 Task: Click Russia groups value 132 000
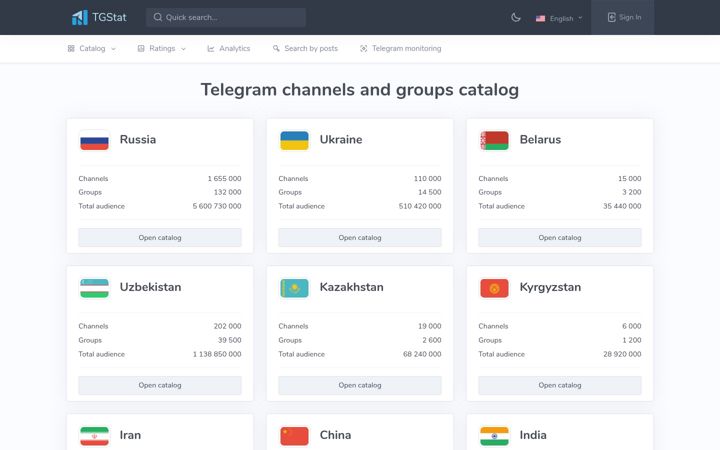pos(227,192)
